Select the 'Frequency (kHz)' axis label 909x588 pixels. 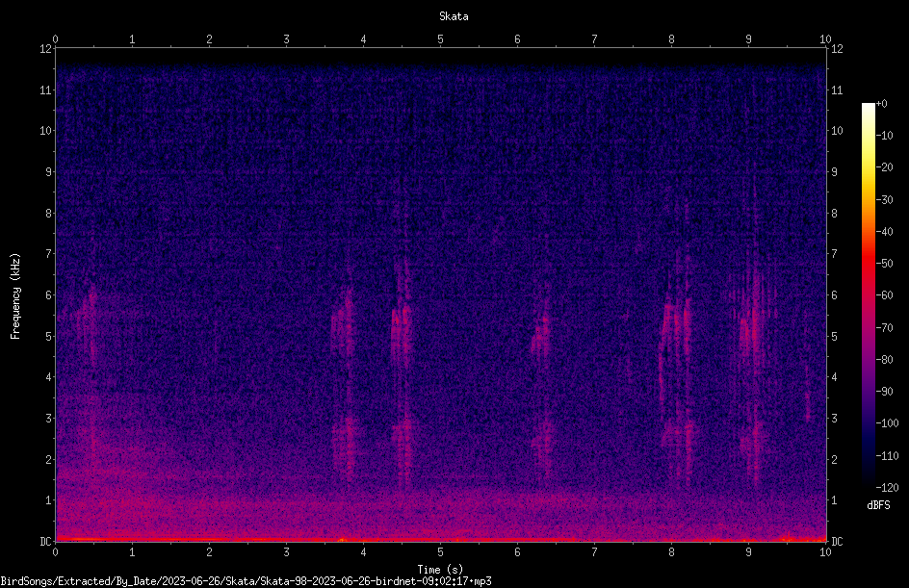[15, 296]
